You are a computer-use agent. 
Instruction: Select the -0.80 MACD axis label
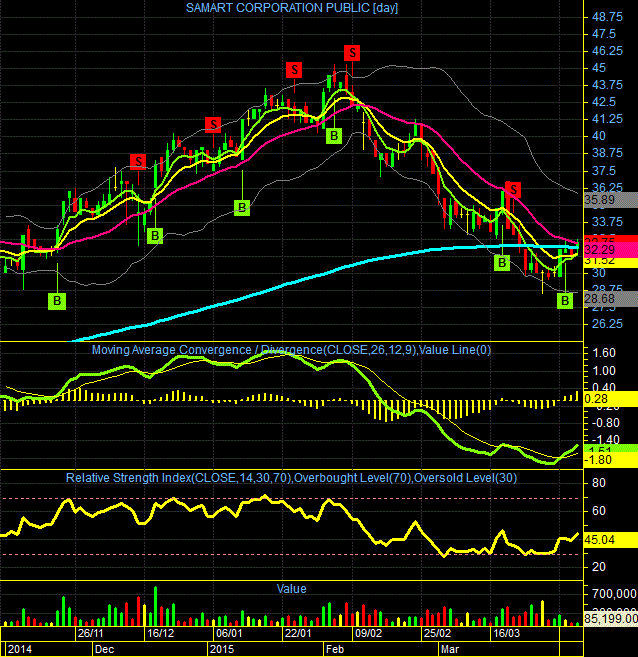pyautogui.click(x=605, y=423)
